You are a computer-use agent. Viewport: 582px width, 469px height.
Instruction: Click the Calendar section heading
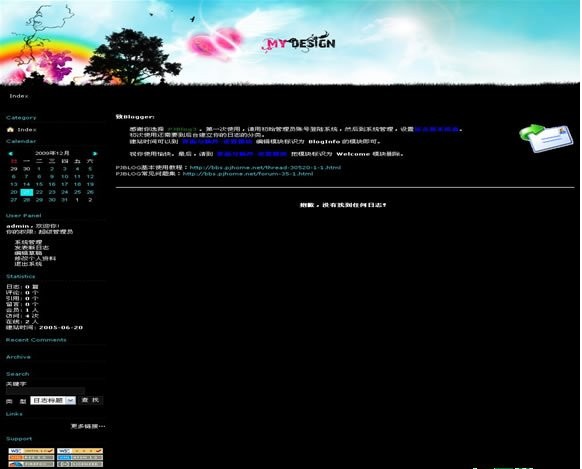[21, 141]
